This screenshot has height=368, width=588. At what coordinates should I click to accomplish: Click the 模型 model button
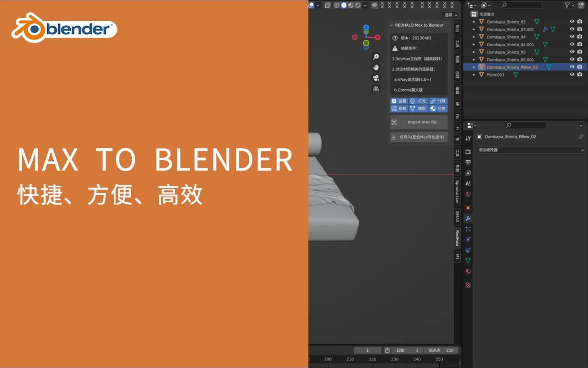click(x=419, y=109)
